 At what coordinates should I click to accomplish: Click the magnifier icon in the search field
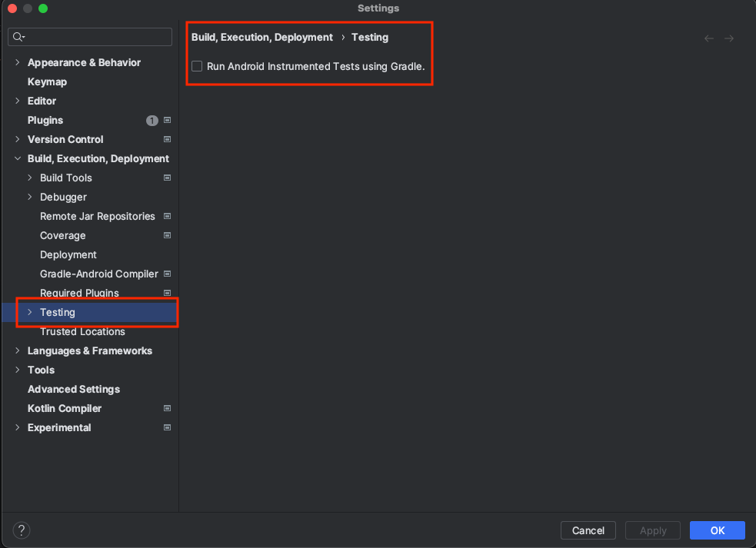[x=18, y=37]
